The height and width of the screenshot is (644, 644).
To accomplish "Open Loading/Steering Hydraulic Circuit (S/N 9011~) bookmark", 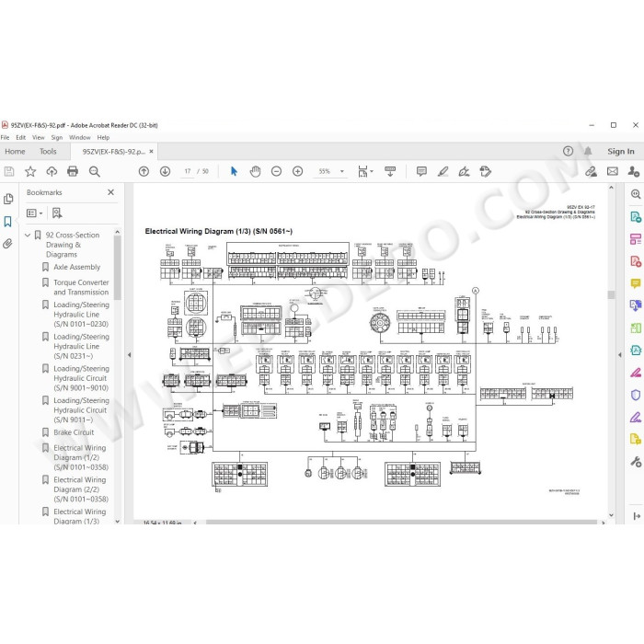I will click(81, 410).
